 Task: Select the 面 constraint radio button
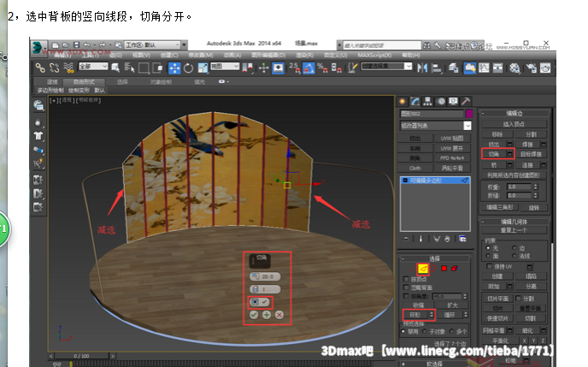(488, 256)
